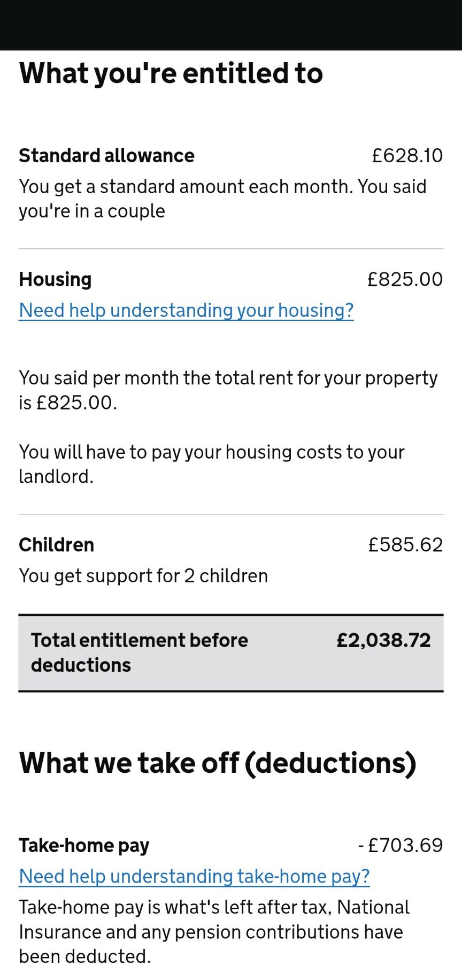Open 'Need help understanding take-home pay?' link
This screenshot has height=980, width=462.
click(x=194, y=876)
